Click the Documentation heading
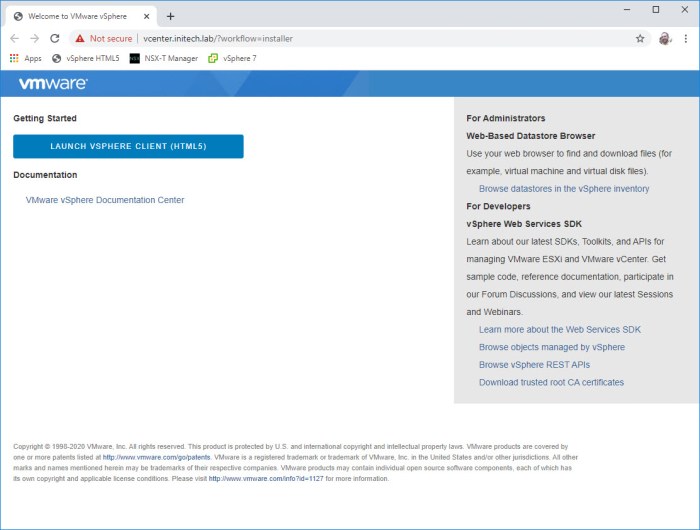This screenshot has height=530, width=700. [45, 175]
